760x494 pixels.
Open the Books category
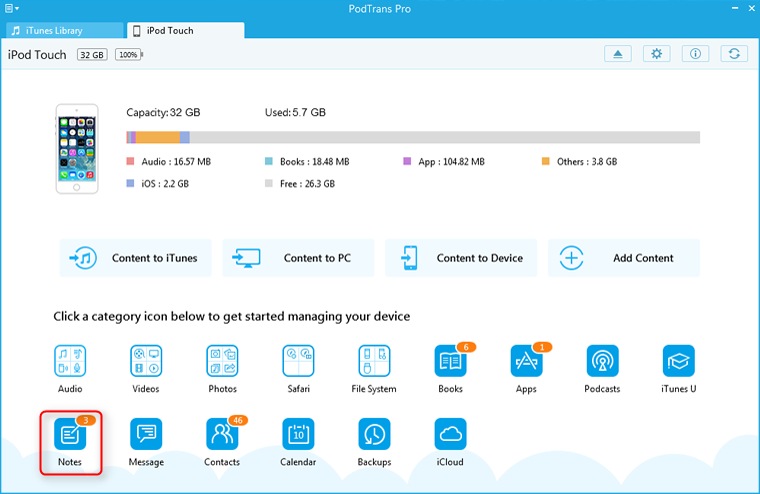pyautogui.click(x=450, y=361)
